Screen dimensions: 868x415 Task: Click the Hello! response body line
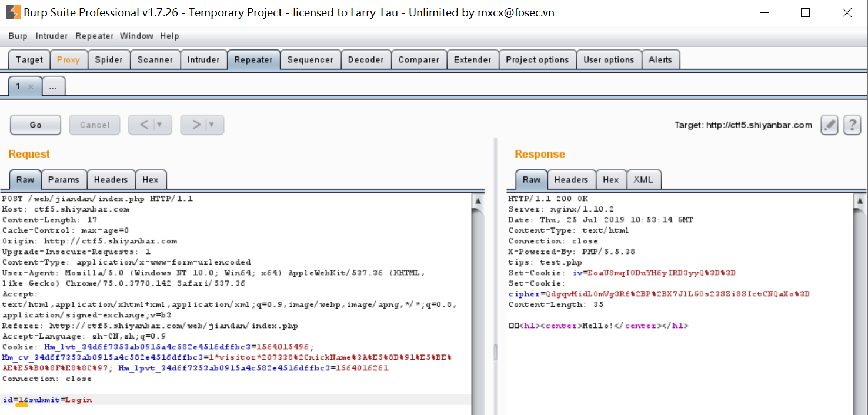(598, 326)
